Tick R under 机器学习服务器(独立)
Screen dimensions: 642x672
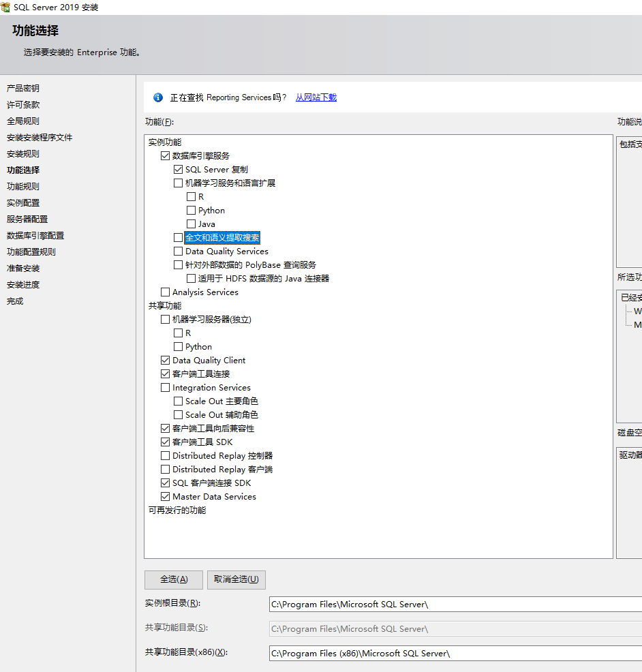coord(179,333)
